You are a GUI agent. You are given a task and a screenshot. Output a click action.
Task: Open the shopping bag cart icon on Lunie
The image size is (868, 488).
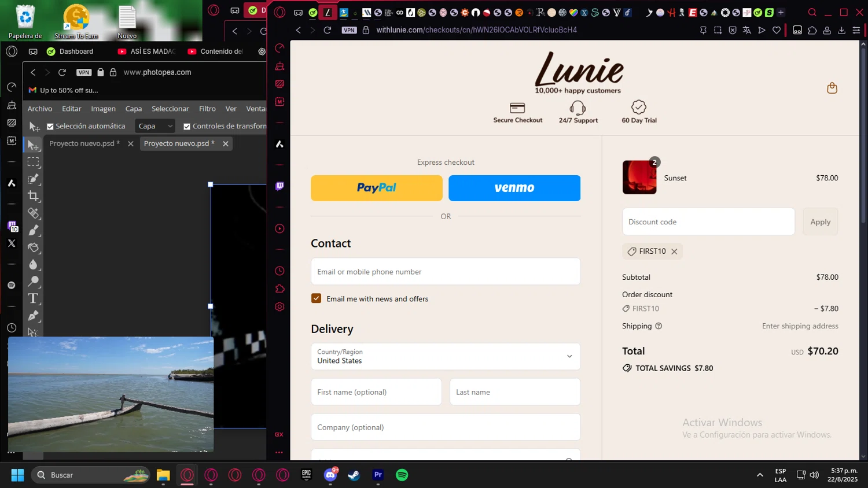[x=832, y=88]
